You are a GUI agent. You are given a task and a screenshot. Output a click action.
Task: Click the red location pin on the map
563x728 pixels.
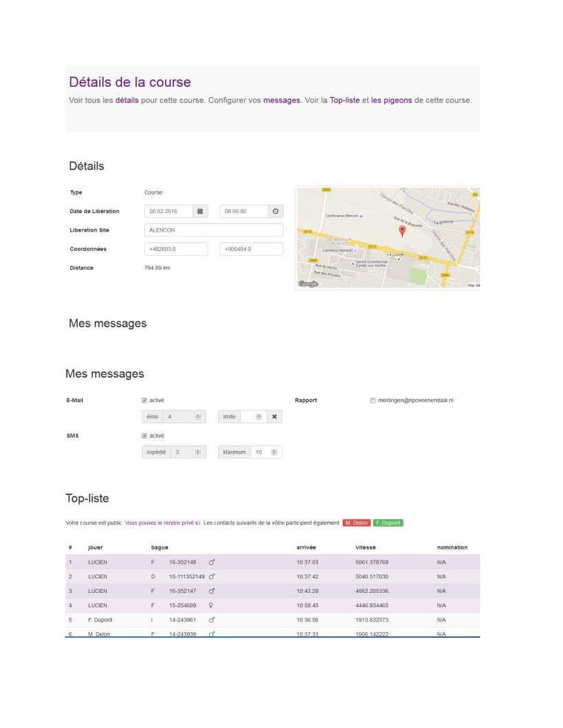[402, 231]
